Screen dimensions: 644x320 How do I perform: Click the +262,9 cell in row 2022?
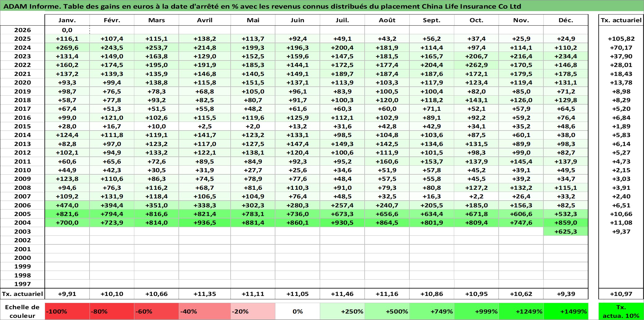pyautogui.click(x=476, y=65)
